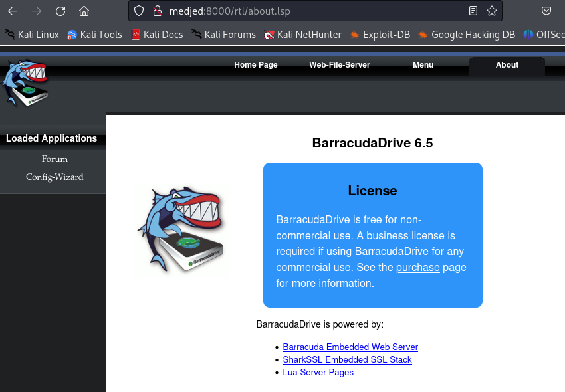Viewport: 565px width, 392px height.
Task: Open the Pocket save icon
Action: (546, 11)
